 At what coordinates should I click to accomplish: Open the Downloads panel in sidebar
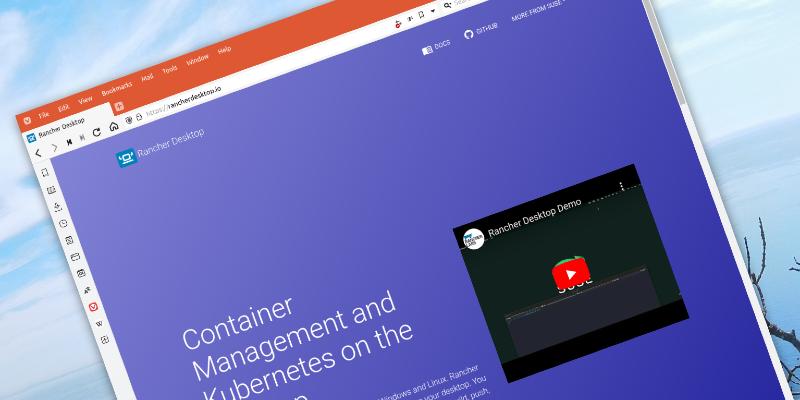pyautogui.click(x=55, y=205)
